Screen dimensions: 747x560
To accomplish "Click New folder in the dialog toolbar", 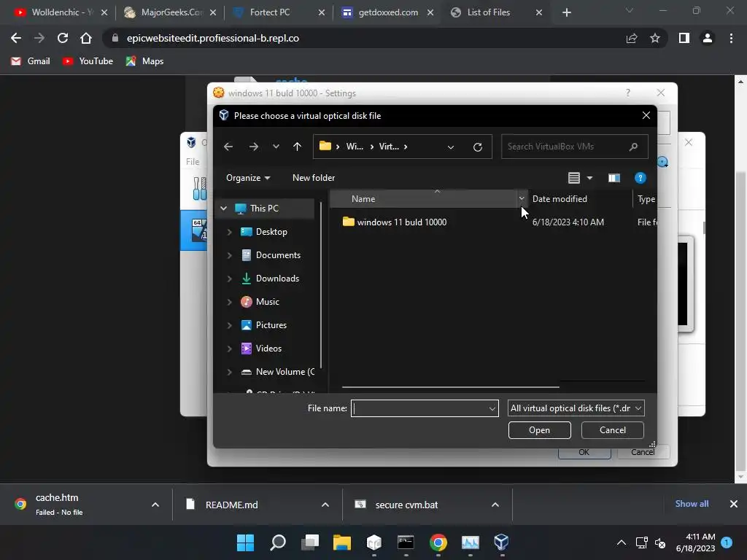I will tap(314, 178).
